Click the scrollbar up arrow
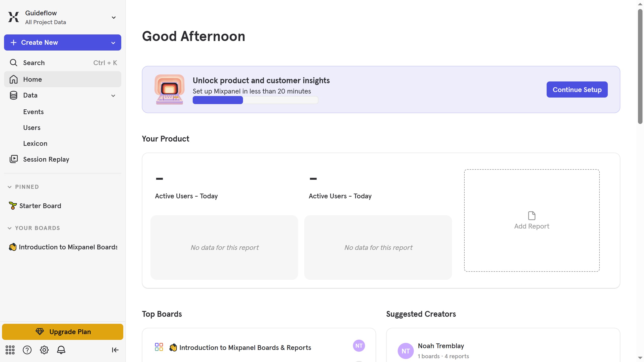 640,4
